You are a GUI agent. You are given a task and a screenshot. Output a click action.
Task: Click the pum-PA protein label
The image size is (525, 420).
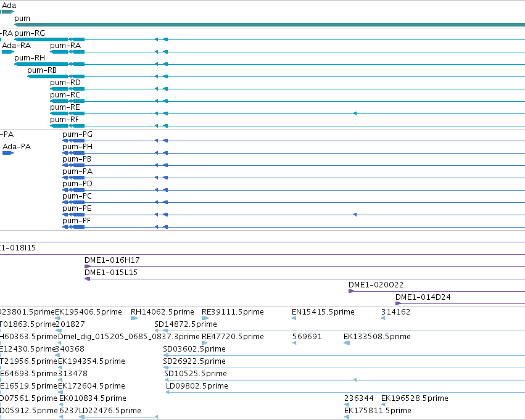pyautogui.click(x=77, y=171)
